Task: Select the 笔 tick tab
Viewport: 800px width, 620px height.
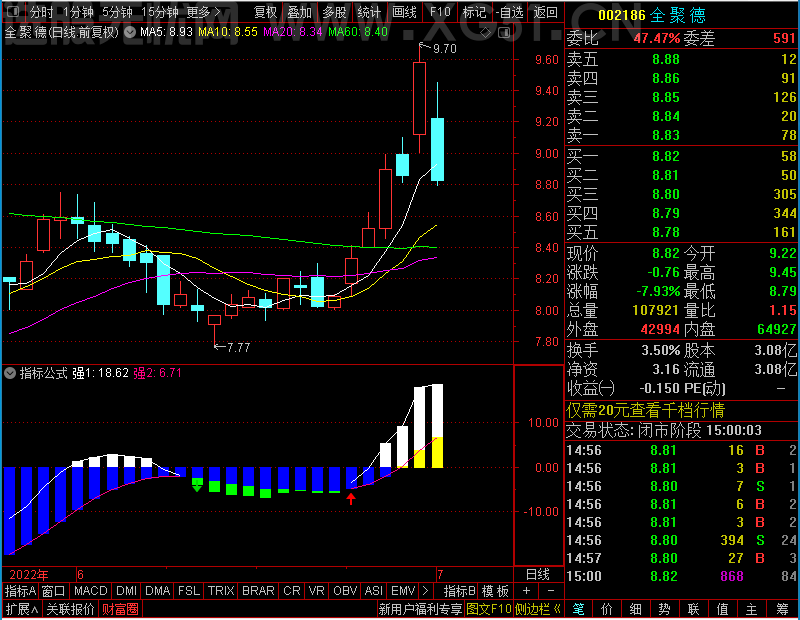Action: point(578,609)
